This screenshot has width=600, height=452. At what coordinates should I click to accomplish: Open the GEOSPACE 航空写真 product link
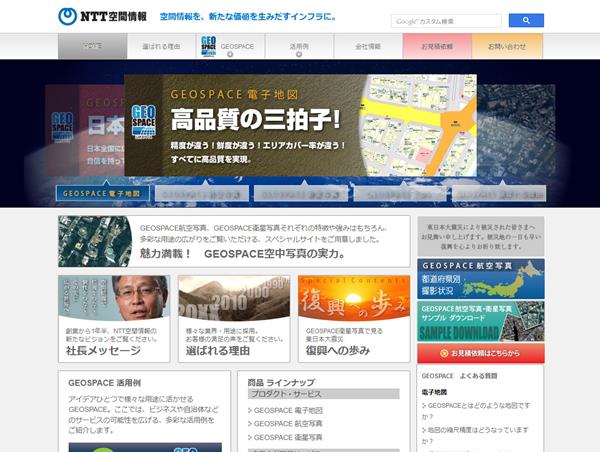click(x=288, y=424)
